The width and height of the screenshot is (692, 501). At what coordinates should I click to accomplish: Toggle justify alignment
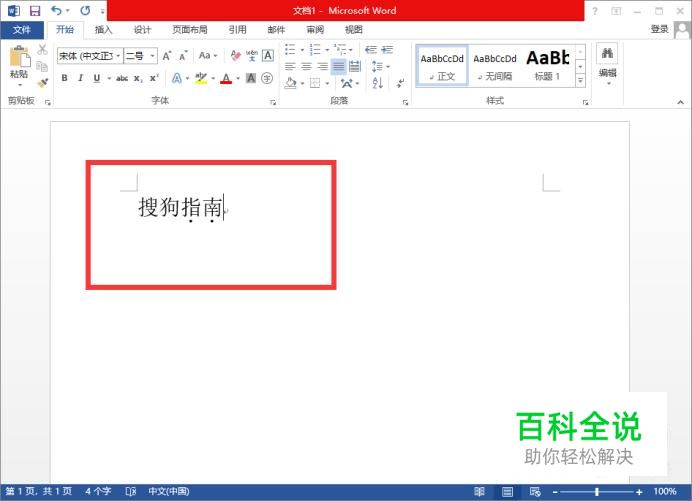(x=338, y=67)
